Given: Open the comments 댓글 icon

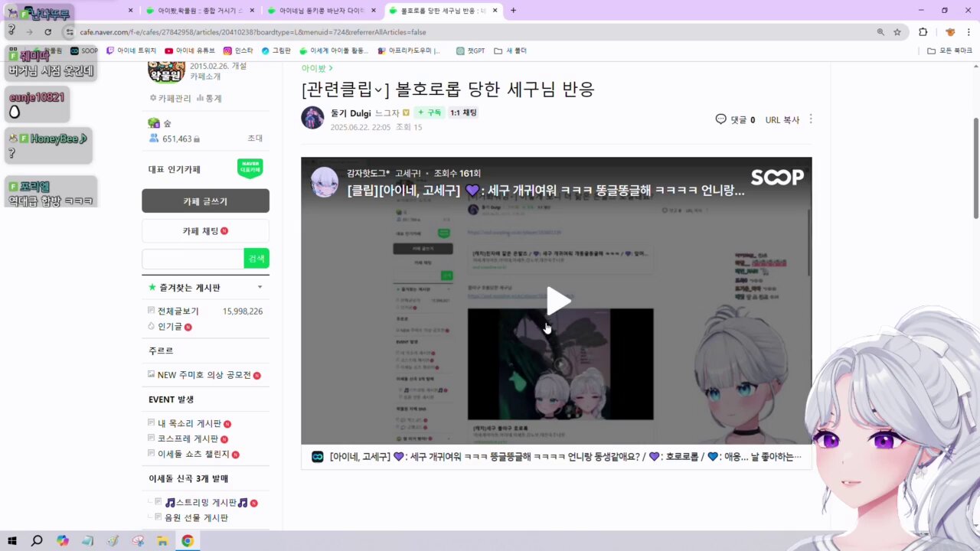Looking at the screenshot, I should pyautogui.click(x=720, y=119).
